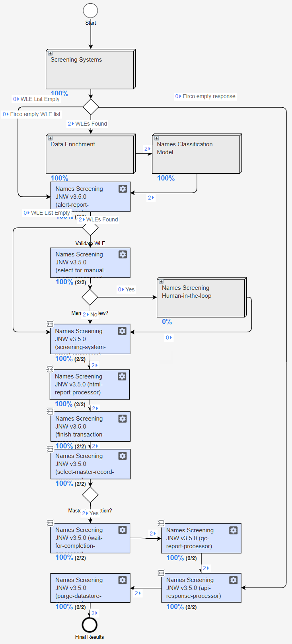Select the Manual review gateway diamond
This screenshot has width=292, height=644.
coord(90,297)
